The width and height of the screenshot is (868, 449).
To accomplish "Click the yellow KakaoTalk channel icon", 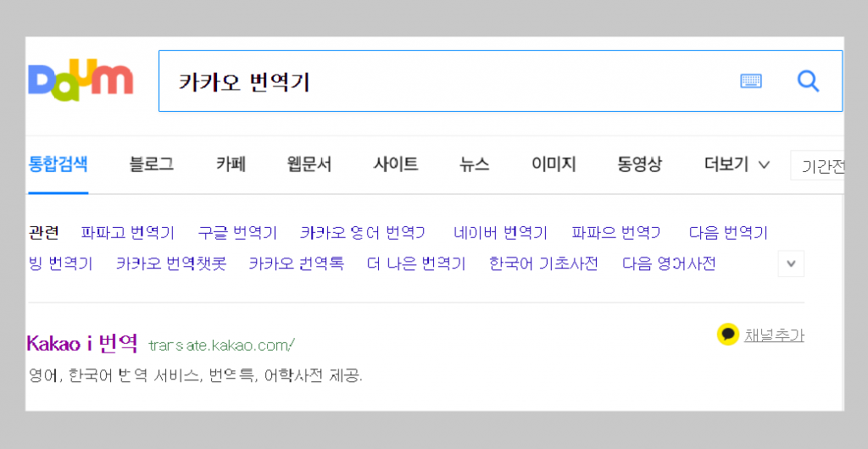I will coord(727,334).
